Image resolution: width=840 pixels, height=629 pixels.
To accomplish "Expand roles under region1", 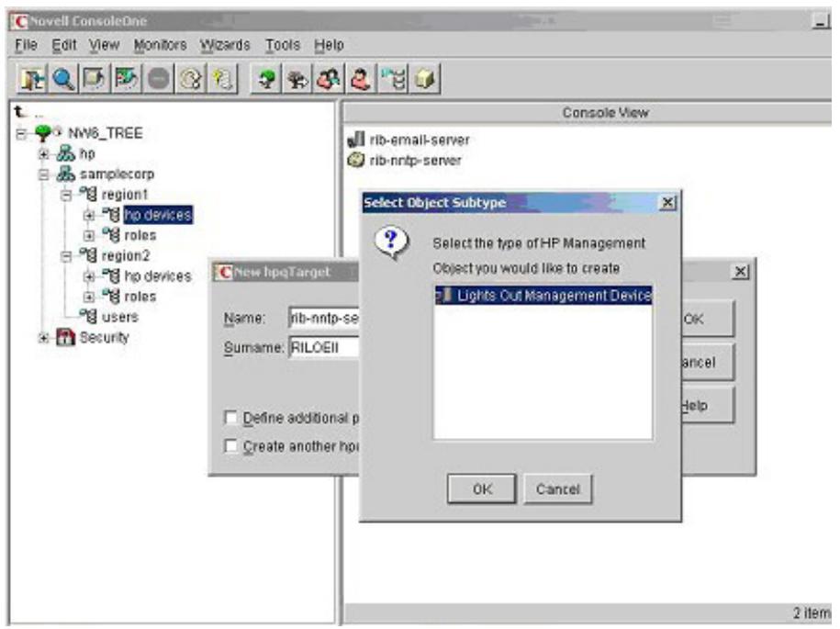I will (x=89, y=236).
